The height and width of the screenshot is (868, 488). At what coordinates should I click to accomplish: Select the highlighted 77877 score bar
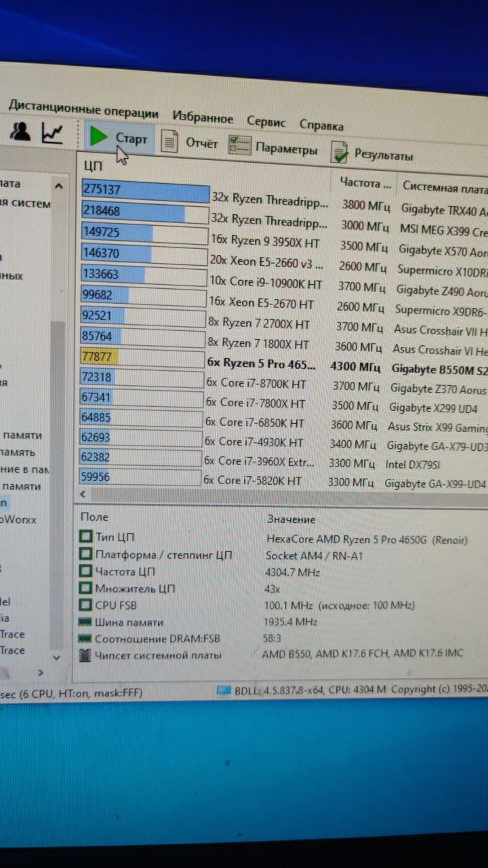click(142, 358)
